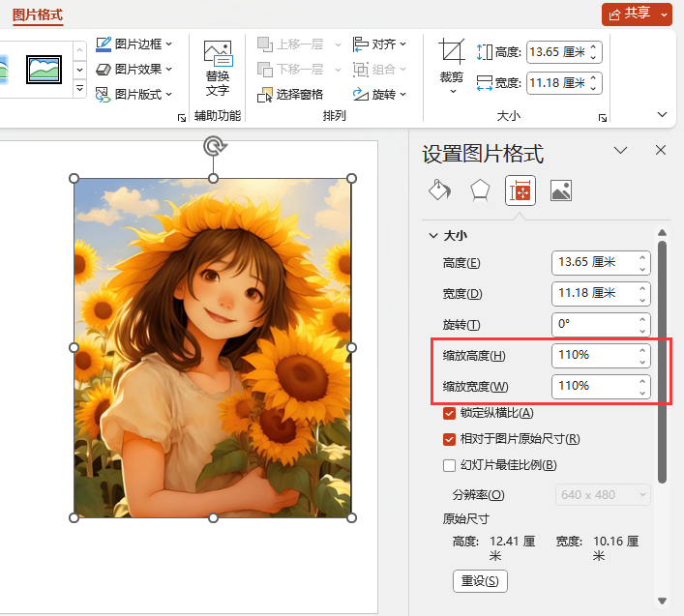Switch to Fill & Line paint bucket tab
Screen dimensions: 684x616
point(439,191)
